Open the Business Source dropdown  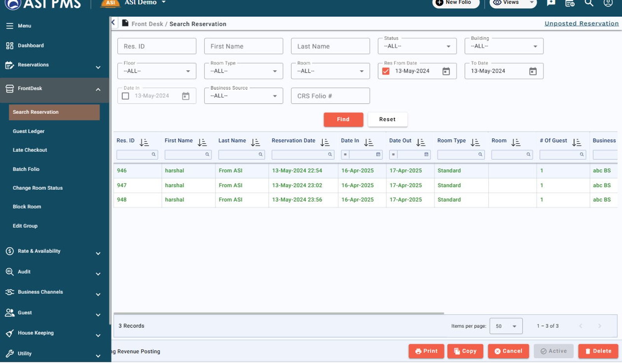pyautogui.click(x=243, y=96)
